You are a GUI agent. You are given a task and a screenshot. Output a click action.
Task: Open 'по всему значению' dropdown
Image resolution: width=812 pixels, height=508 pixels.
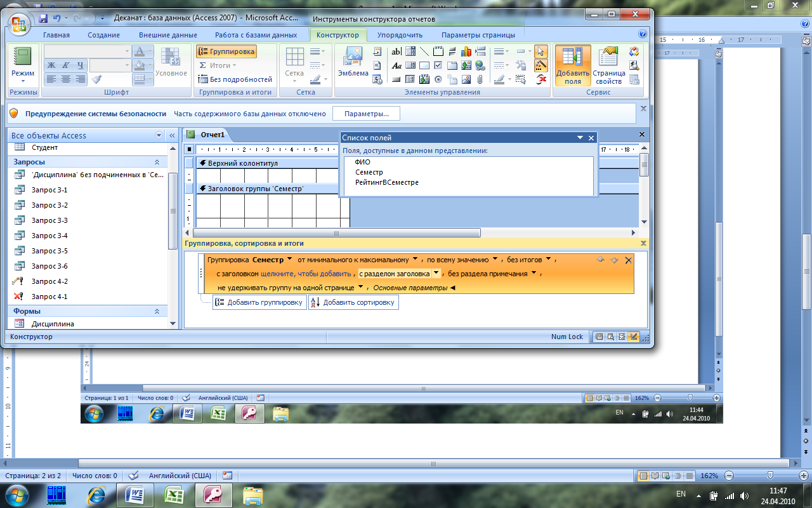tap(495, 259)
